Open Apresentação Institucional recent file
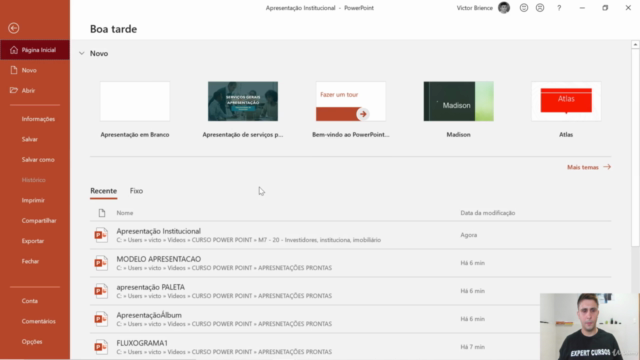The image size is (640, 360). tap(351, 235)
